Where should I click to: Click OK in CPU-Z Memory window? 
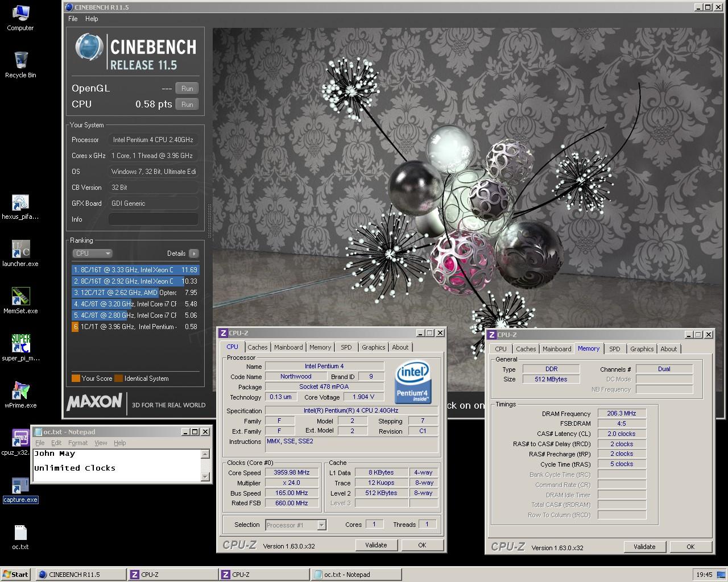point(690,547)
